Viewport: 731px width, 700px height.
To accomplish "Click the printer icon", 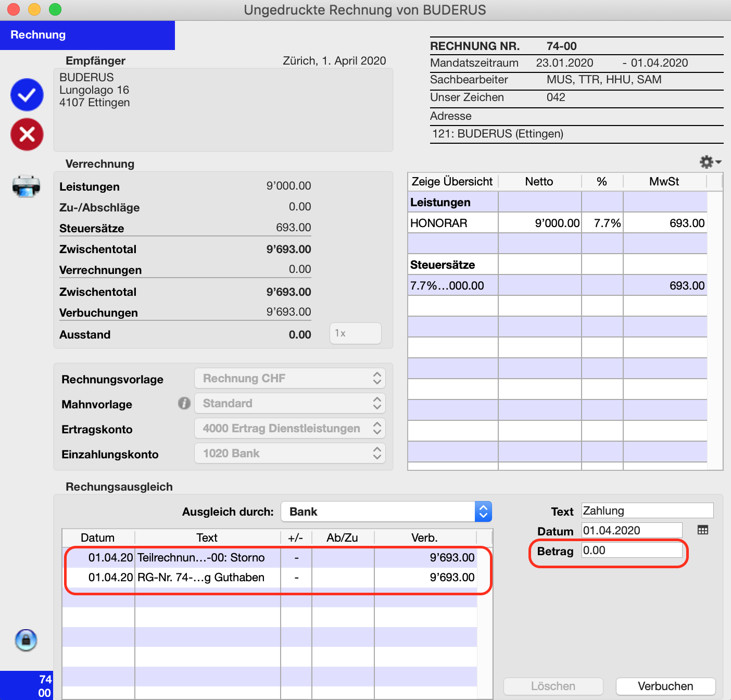I will coord(26,186).
